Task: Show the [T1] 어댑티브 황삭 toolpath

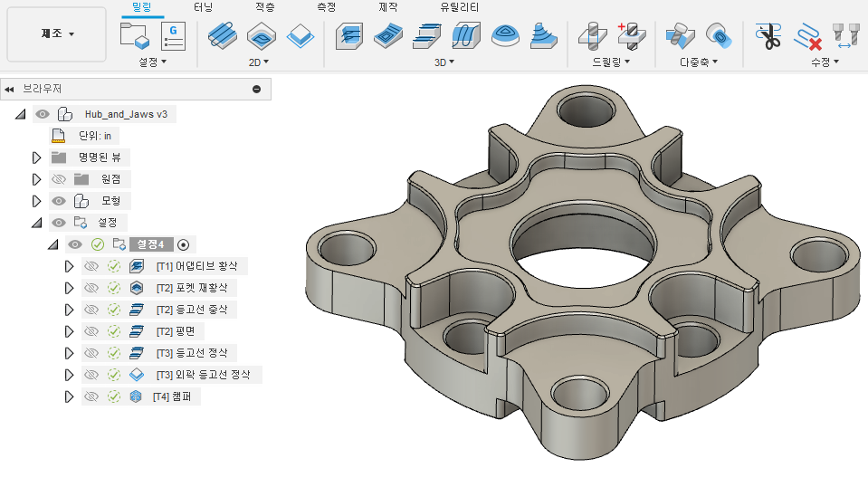Action: pyautogui.click(x=91, y=266)
